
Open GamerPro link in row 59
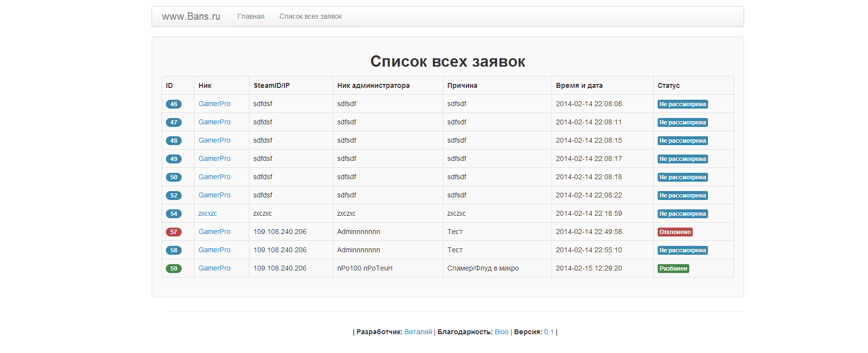point(214,268)
